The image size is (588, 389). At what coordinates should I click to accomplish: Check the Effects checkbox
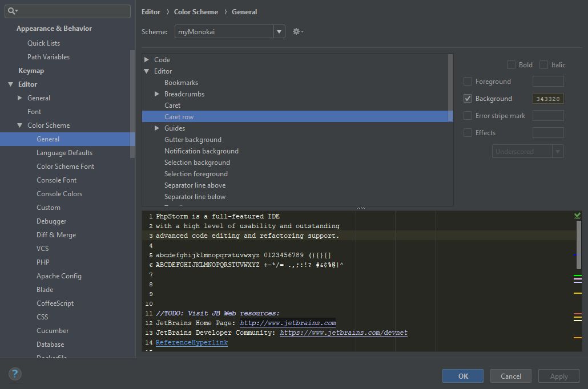[x=468, y=133]
